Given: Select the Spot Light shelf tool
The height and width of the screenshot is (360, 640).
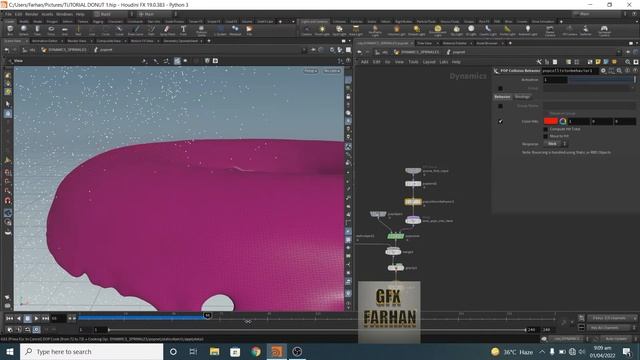Looking at the screenshot, I should [339, 30].
